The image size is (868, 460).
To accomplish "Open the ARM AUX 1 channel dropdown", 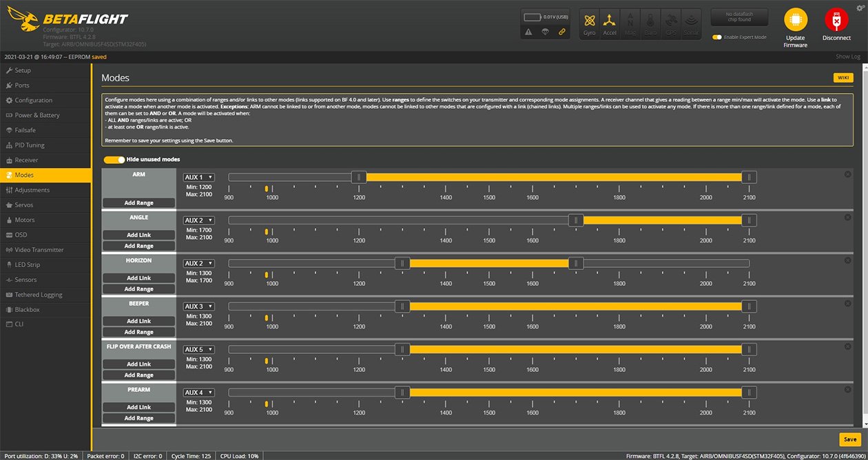I will 199,178.
